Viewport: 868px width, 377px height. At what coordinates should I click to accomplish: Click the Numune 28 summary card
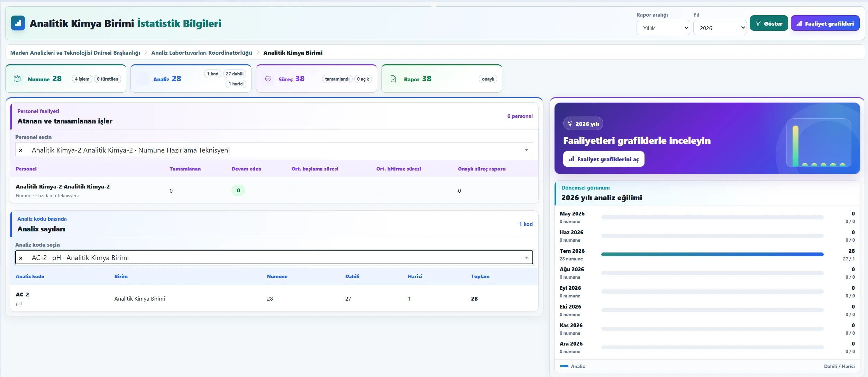[x=66, y=79]
